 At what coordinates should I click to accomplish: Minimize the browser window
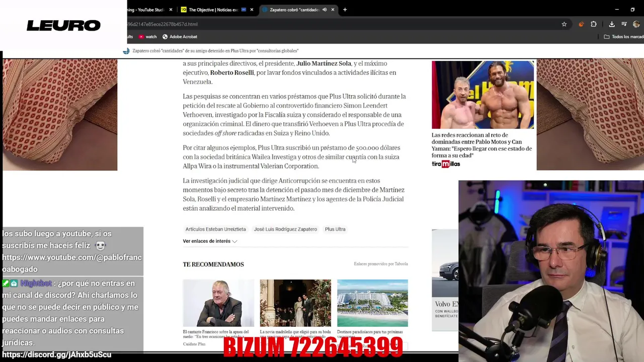pyautogui.click(x=617, y=10)
